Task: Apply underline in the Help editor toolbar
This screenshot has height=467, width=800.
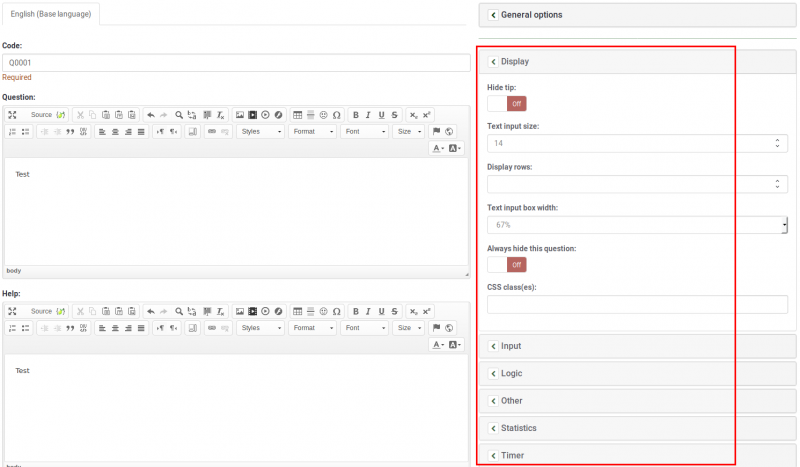Action: (x=382, y=311)
